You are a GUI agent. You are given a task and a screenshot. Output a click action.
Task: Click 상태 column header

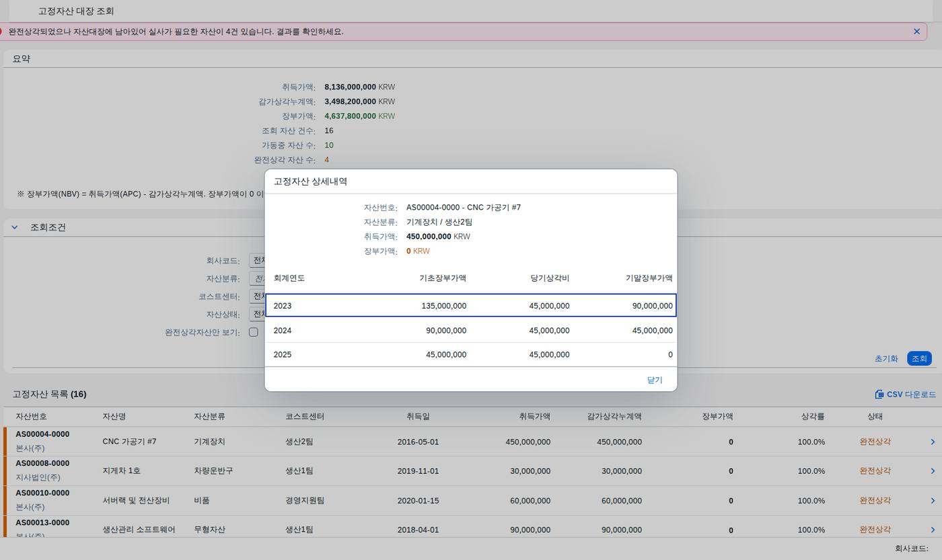[875, 417]
